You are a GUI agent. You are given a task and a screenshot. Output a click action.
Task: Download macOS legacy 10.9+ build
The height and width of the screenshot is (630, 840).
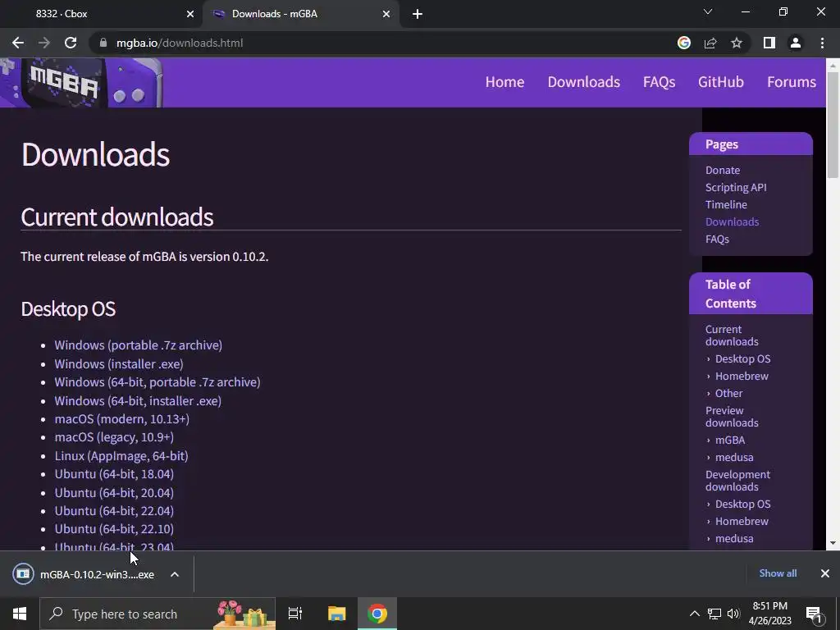click(114, 437)
